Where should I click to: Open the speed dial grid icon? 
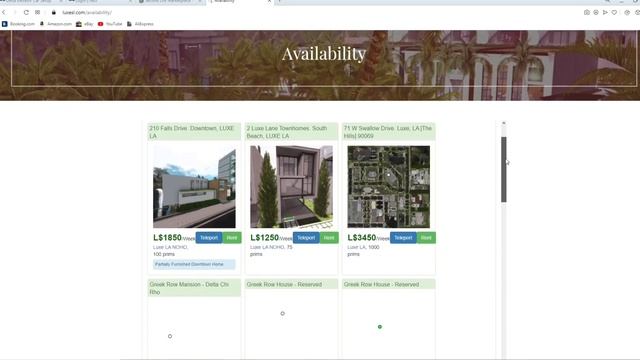pos(38,13)
